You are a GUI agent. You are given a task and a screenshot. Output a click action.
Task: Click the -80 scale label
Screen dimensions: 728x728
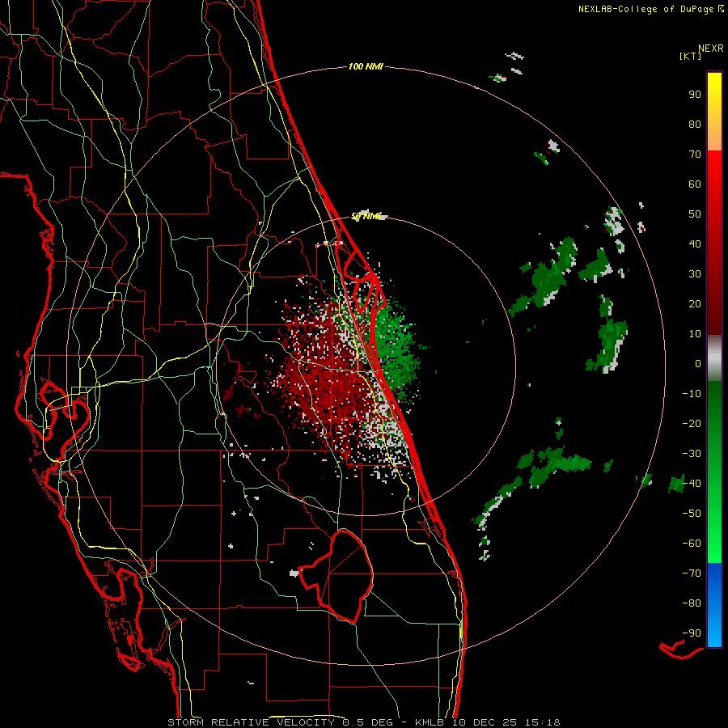tap(692, 603)
